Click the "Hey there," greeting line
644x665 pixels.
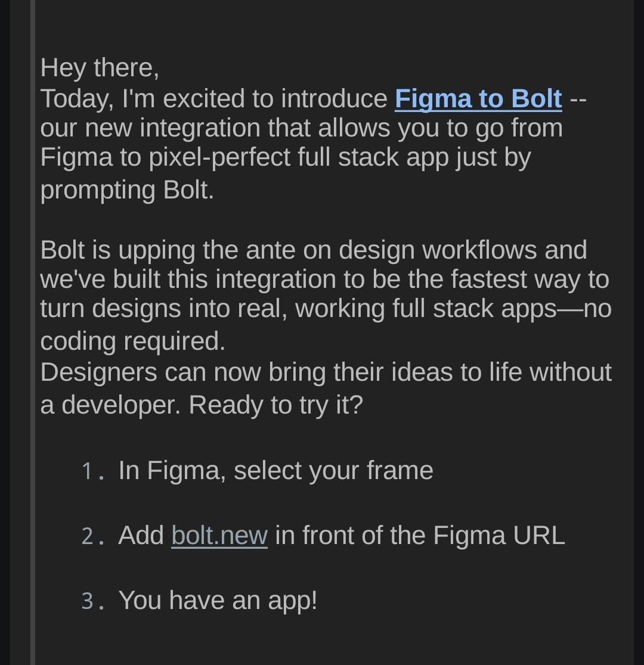tap(100, 69)
